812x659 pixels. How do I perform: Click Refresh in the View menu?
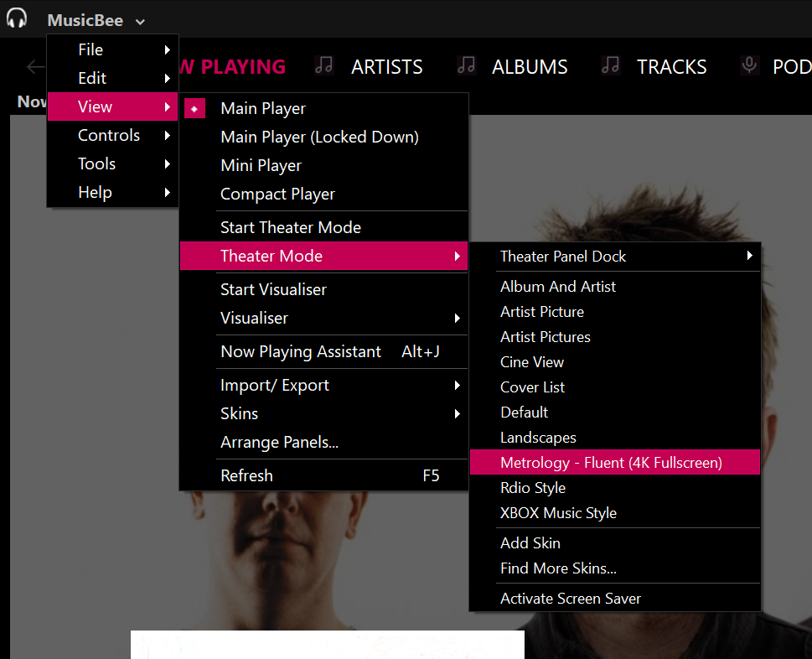click(323, 475)
